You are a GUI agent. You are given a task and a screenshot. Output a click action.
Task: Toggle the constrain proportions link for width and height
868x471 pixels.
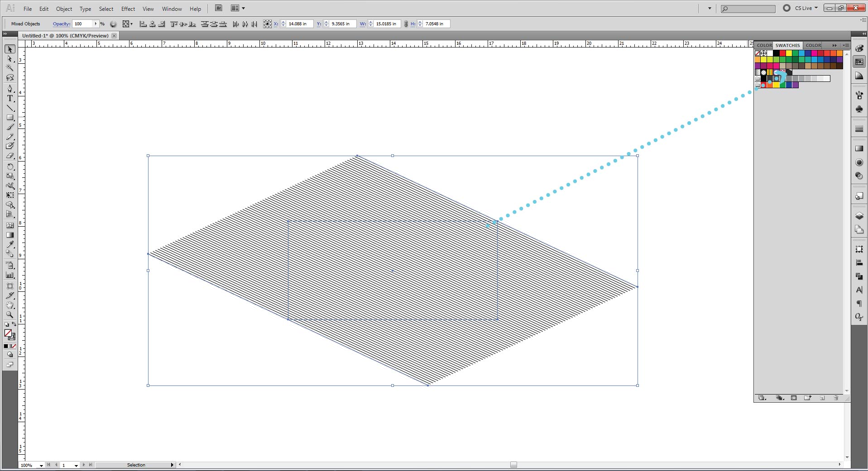tap(405, 24)
